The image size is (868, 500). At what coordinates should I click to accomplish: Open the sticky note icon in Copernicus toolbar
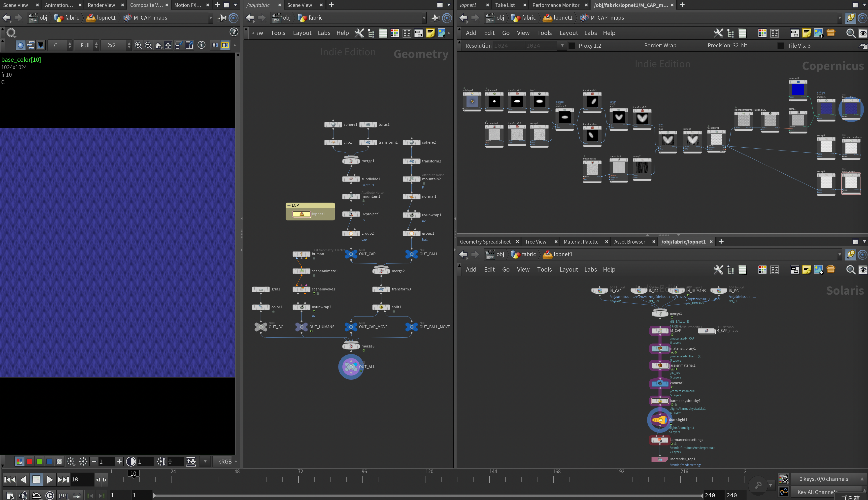pos(806,33)
